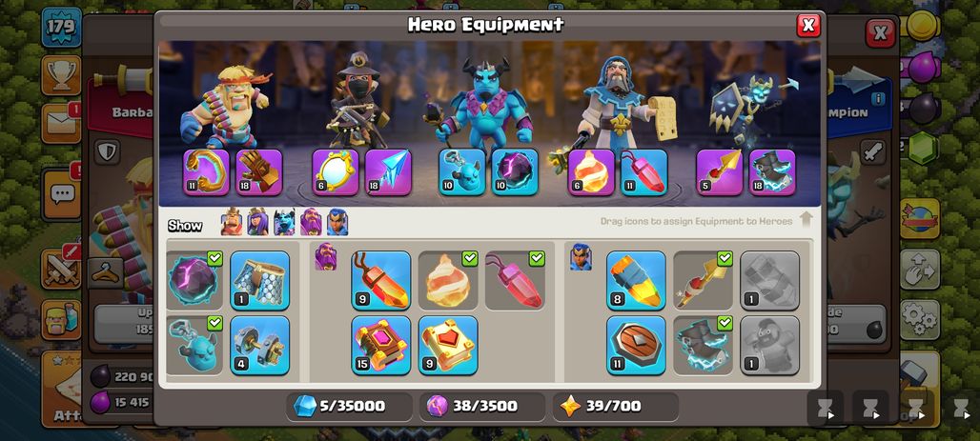The image size is (980, 441).
Task: Toggle the equipped Dark Orb item
Action: (194, 280)
